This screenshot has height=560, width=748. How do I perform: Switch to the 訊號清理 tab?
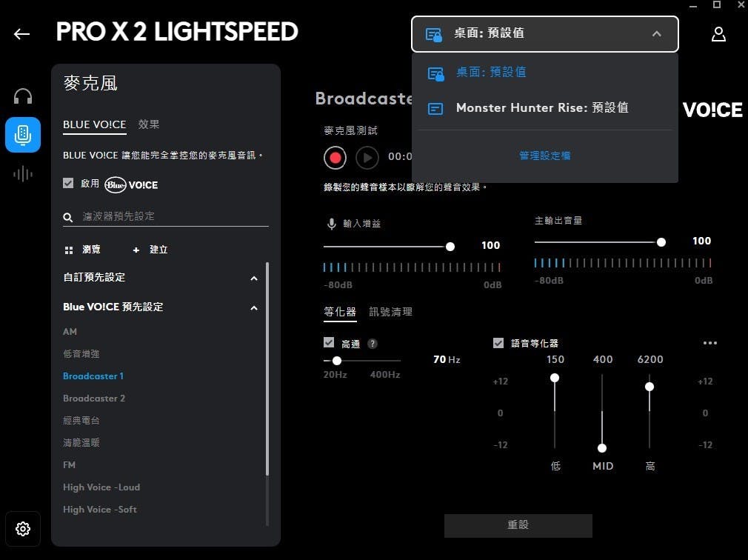[x=390, y=312]
